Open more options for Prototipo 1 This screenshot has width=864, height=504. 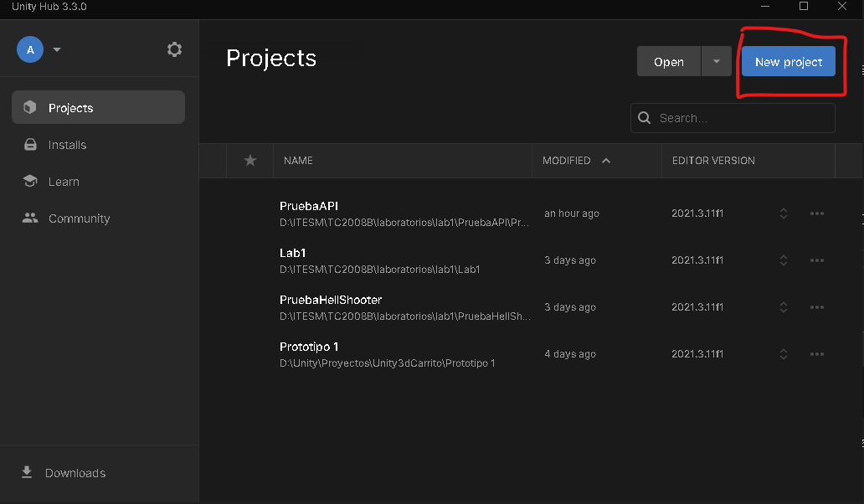point(817,354)
